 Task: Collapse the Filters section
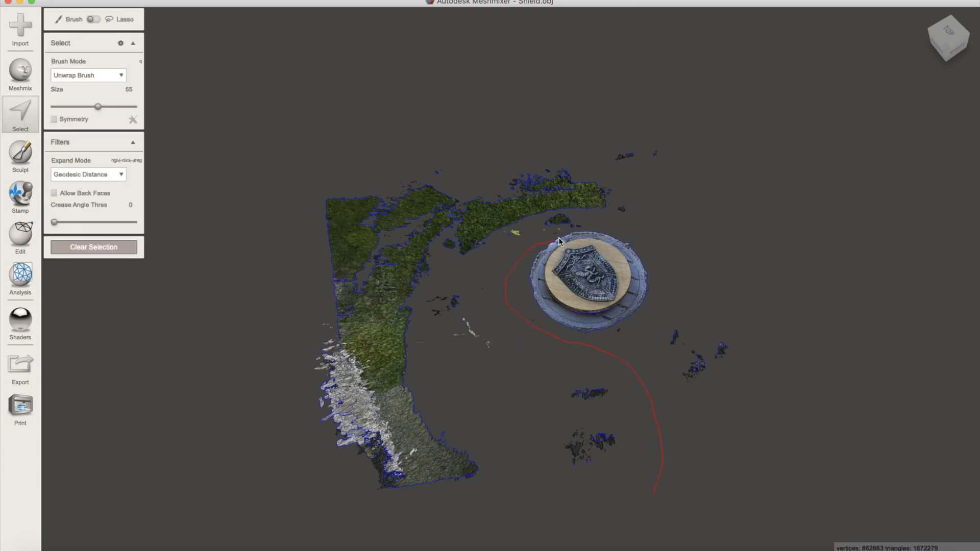tap(133, 142)
